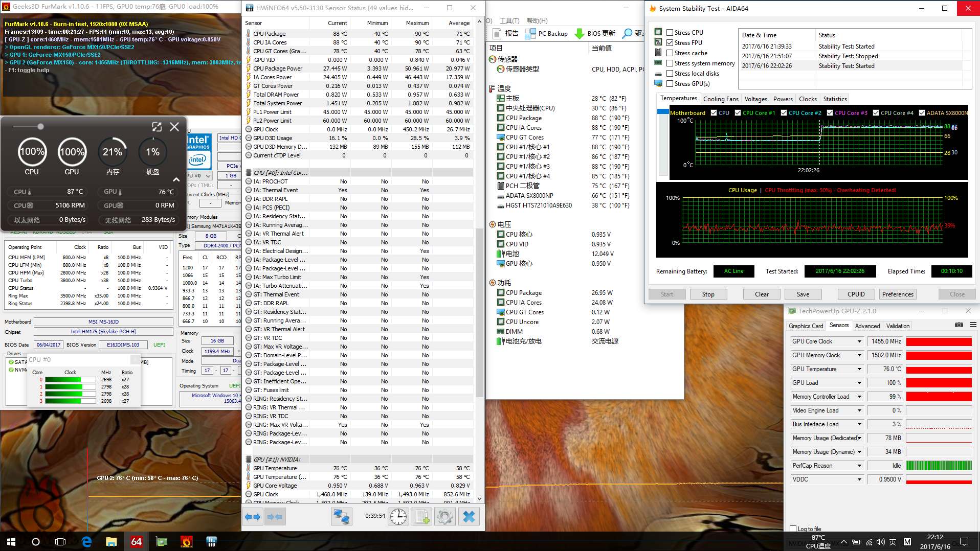Switch to Voltages tab in AIDA64

click(x=755, y=99)
